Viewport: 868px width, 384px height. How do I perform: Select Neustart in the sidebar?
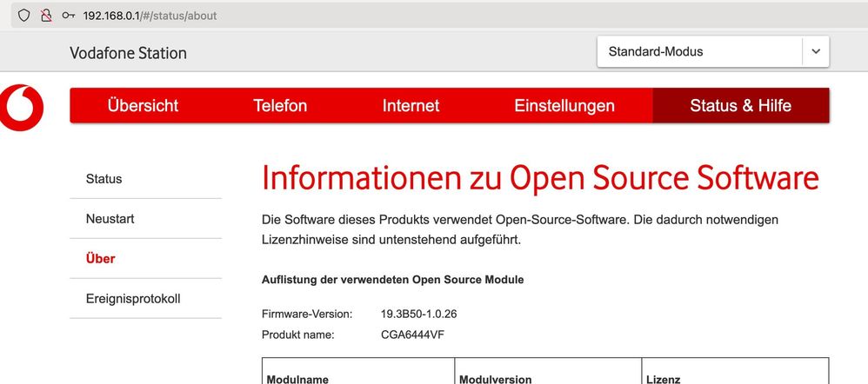145,219
